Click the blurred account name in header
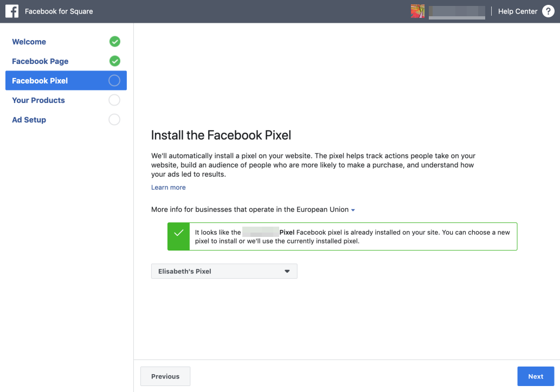The width and height of the screenshot is (560, 392). click(457, 12)
